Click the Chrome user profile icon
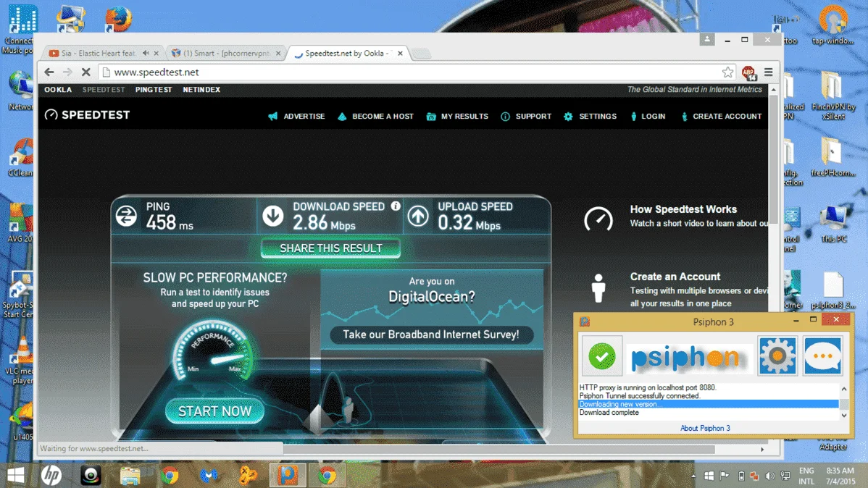Screen dimensions: 868x488 point(707,39)
